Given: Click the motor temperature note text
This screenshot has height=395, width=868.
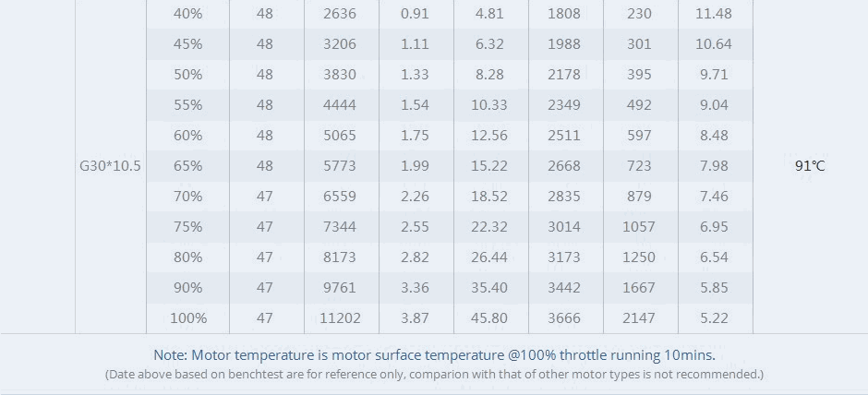Looking at the screenshot, I should pos(434,355).
